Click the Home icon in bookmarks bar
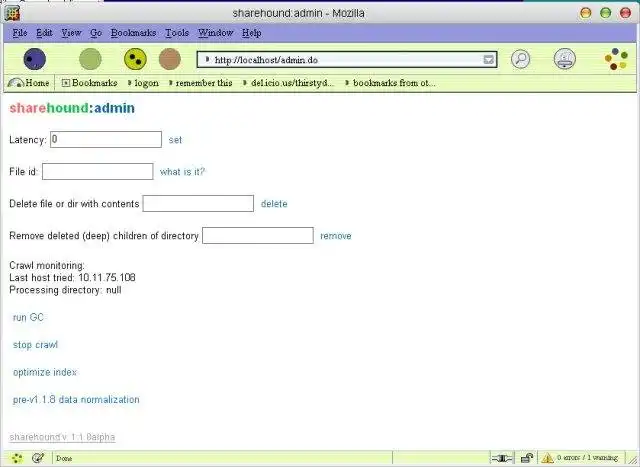Image resolution: width=640 pixels, height=467 pixels. tap(16, 83)
